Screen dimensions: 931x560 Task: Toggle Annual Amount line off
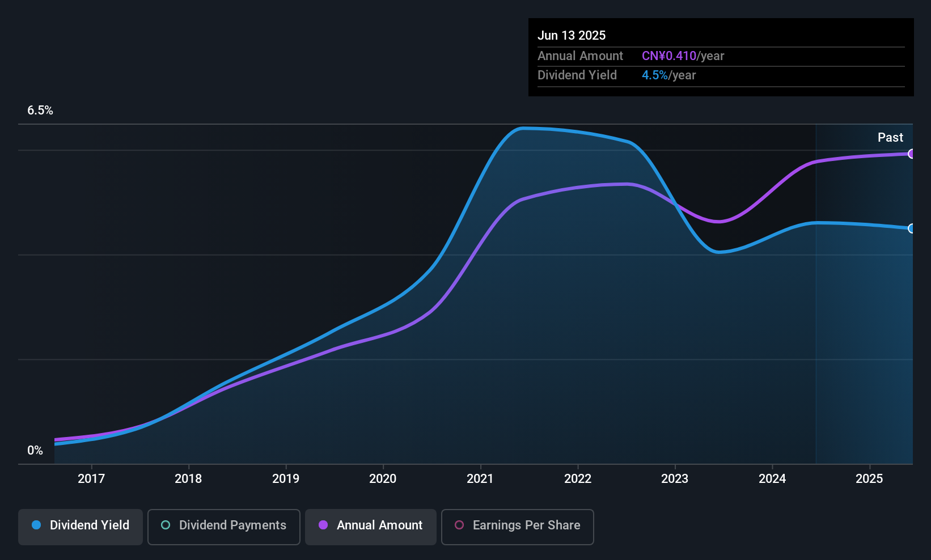(x=370, y=526)
